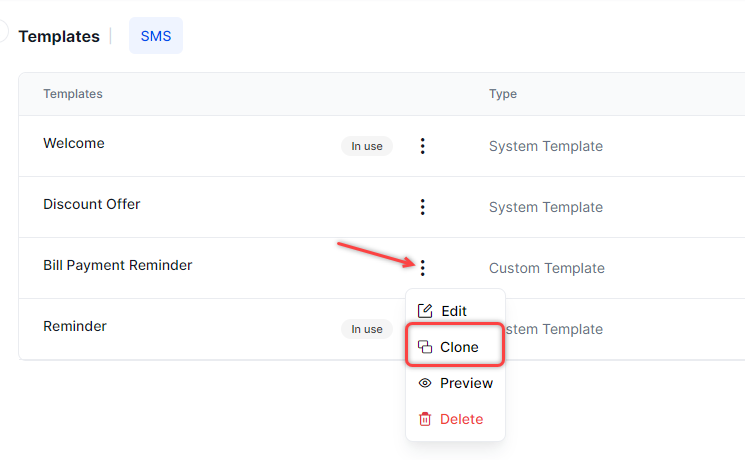Open the Discount Offer row options menu
745x460 pixels.
tap(422, 207)
